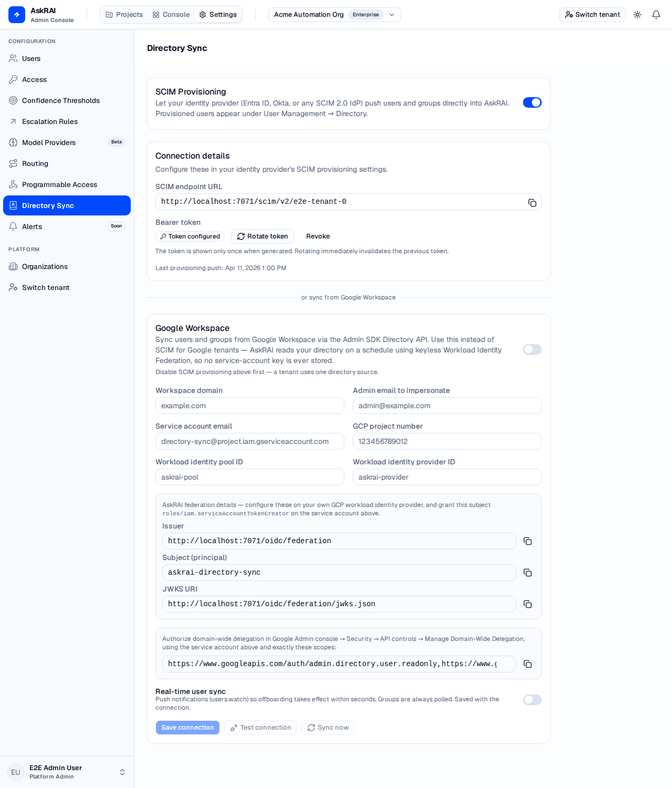672x788 pixels.
Task: Click the Alerts bell icon in sidebar
Action: click(13, 226)
